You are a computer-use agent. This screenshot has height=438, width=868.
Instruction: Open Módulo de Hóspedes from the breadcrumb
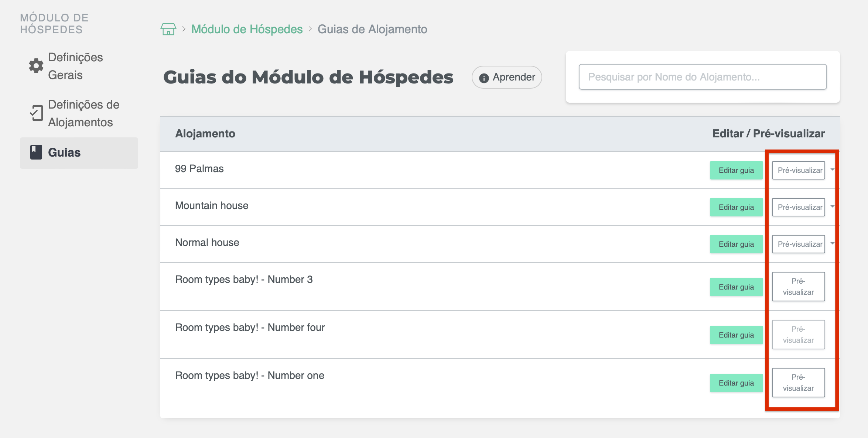247,29
